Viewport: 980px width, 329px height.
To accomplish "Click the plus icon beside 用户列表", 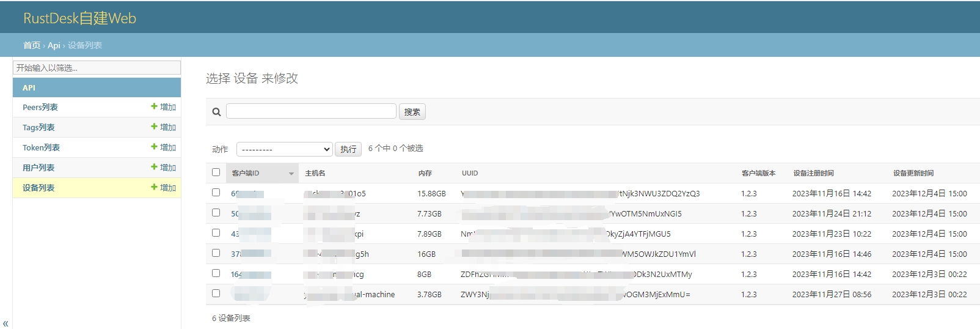I will click(x=154, y=167).
